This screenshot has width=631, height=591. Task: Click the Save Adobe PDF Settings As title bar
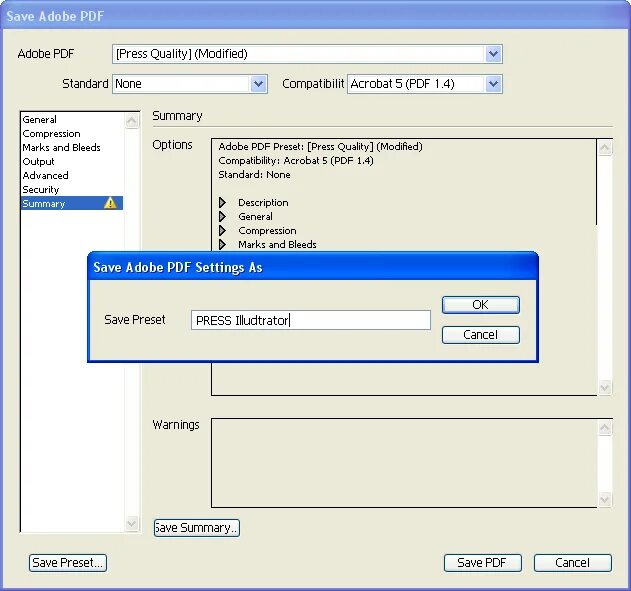tap(313, 267)
